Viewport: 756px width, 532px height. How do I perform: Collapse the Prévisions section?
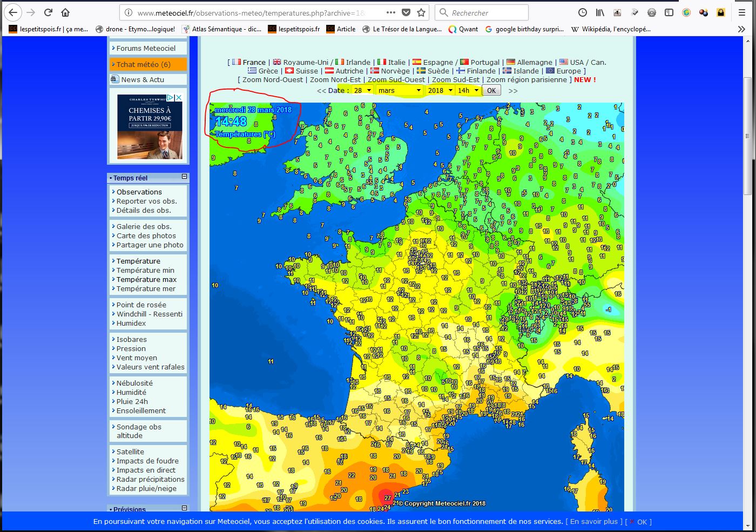point(184,508)
